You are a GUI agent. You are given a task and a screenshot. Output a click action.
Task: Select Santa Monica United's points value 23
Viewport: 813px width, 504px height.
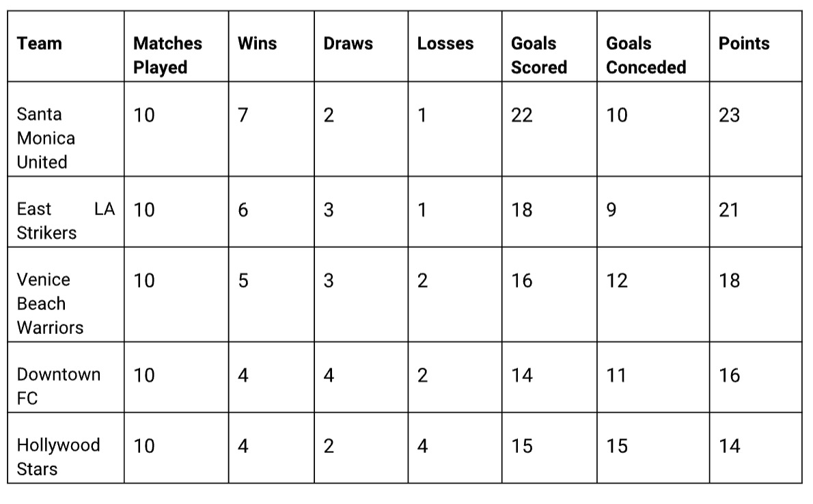[729, 115]
